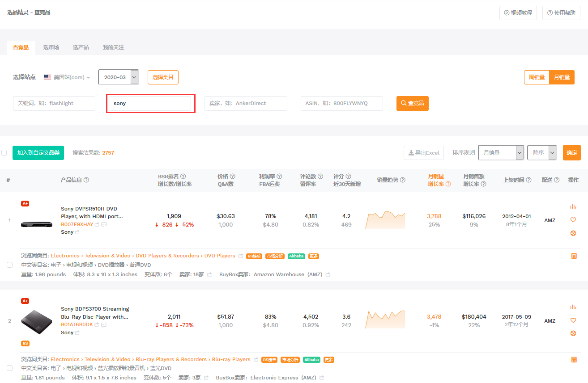Switch to 周销量 weekly sales toggle

click(x=537, y=77)
